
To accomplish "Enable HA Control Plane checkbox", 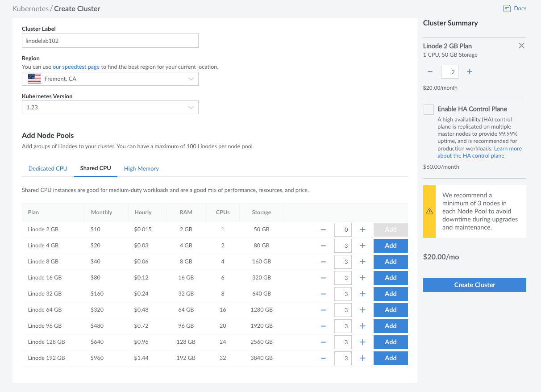I will click(429, 109).
